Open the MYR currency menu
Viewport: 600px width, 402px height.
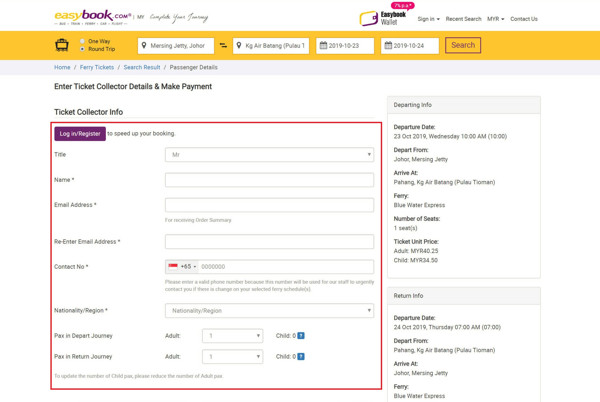[495, 18]
